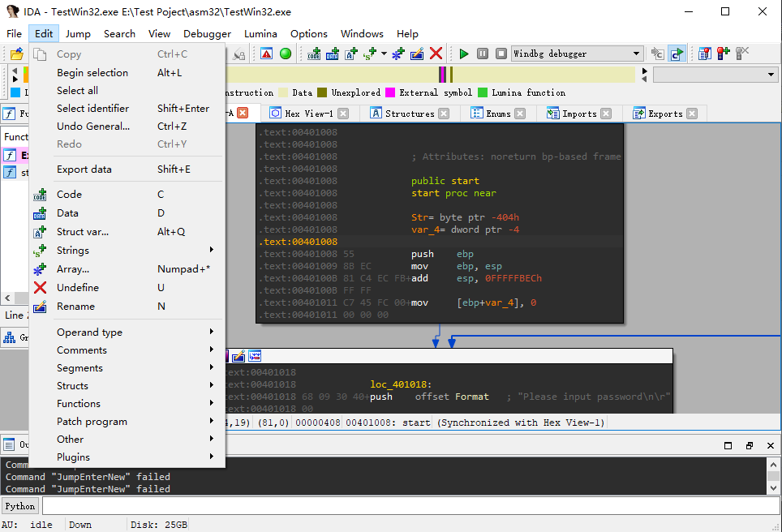This screenshot has width=782, height=532.
Task: Select Begin selection from Edit menu
Action: point(92,73)
